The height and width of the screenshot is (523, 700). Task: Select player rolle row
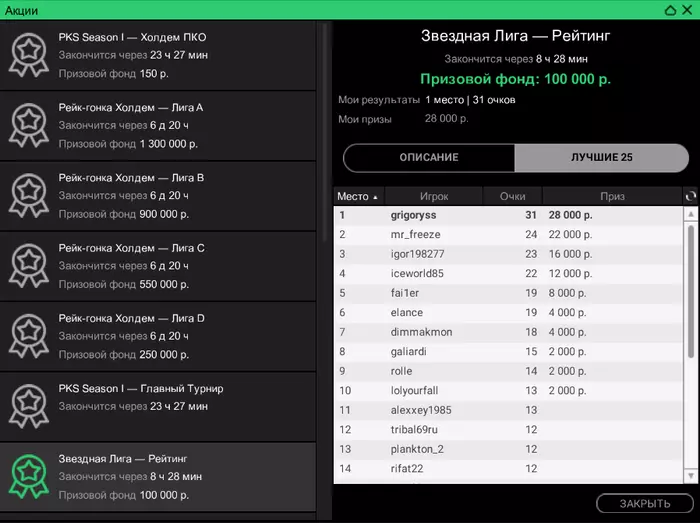click(x=508, y=371)
